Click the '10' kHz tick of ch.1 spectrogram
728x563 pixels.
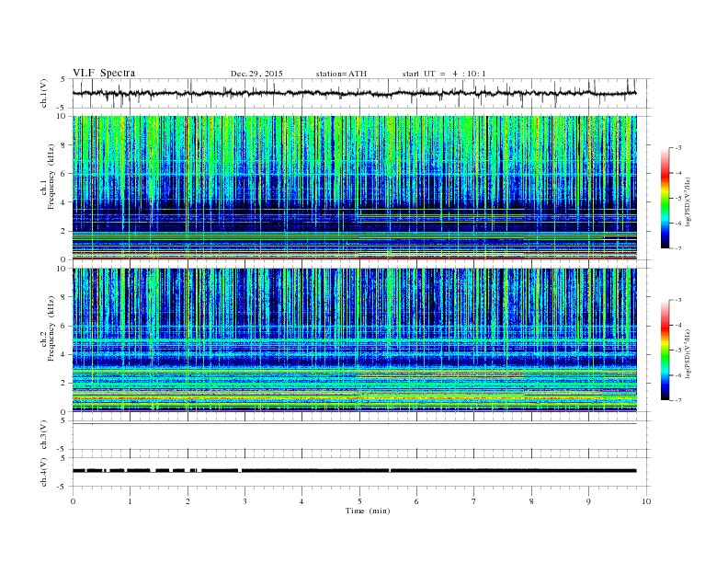[x=63, y=116]
